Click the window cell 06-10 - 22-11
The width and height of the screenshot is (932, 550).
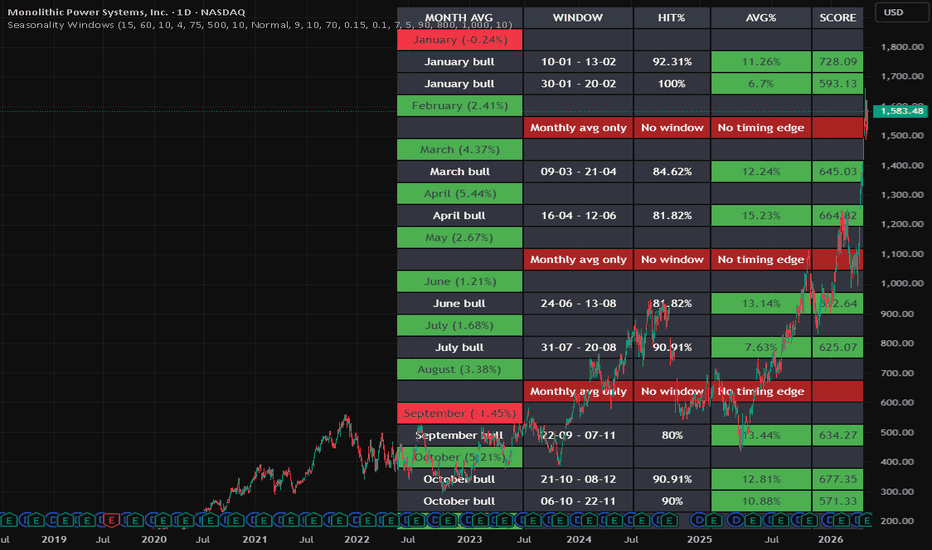tap(578, 502)
